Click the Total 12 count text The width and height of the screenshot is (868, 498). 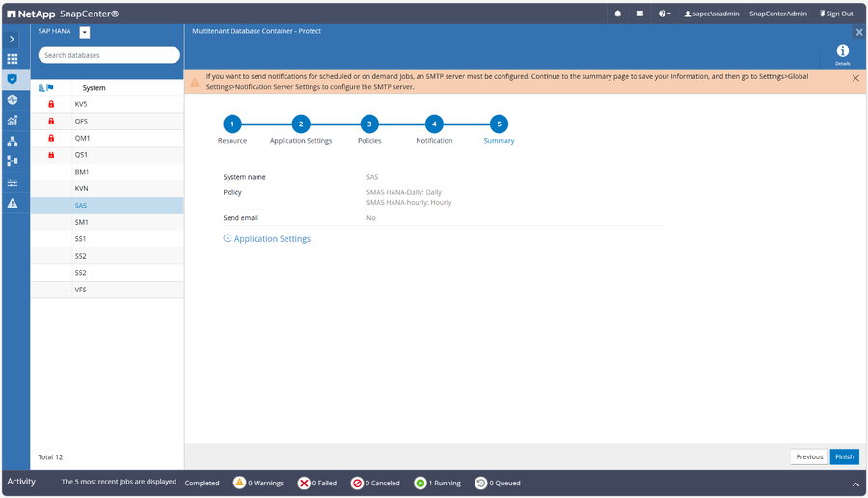(50, 457)
